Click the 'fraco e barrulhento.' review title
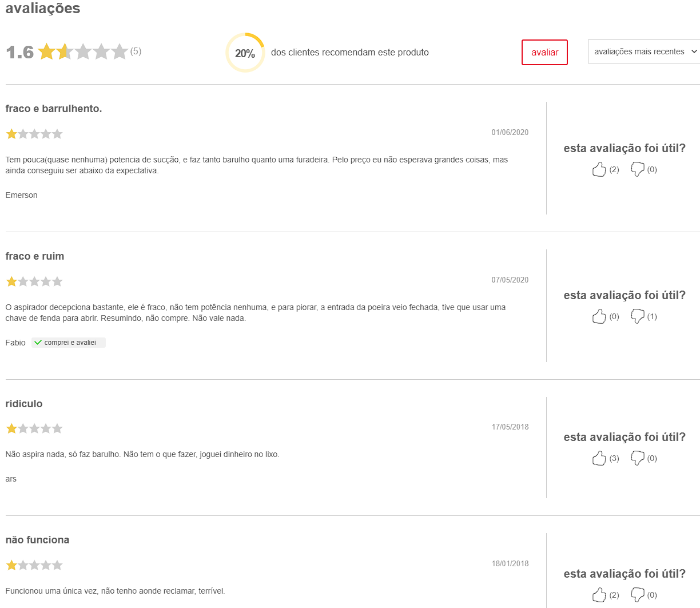The image size is (700, 608). pos(54,109)
